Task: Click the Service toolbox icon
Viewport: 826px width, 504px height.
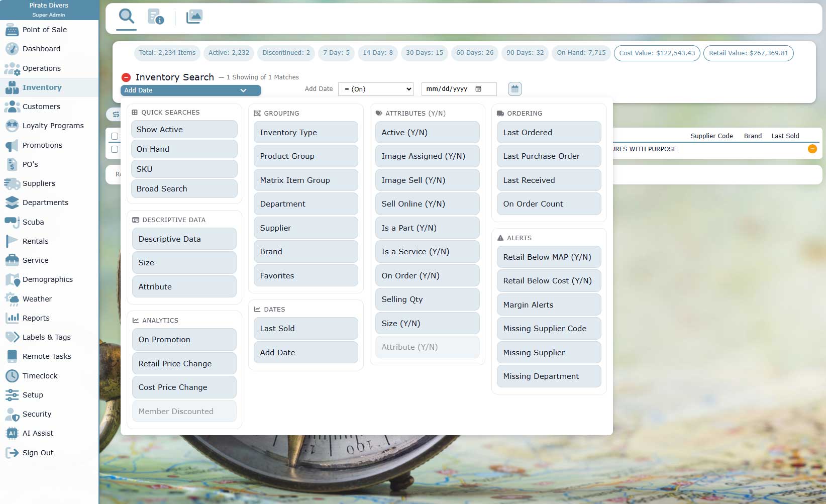Action: pos(12,260)
